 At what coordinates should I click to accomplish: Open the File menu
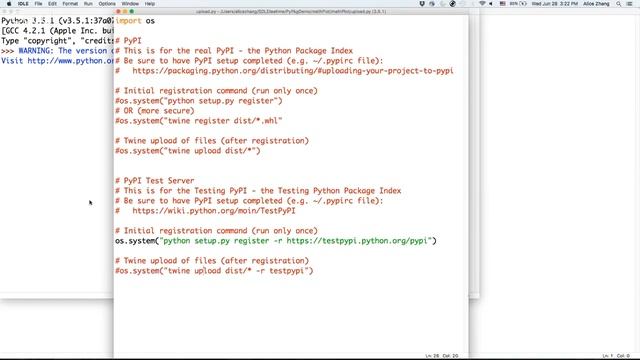click(x=38, y=4)
